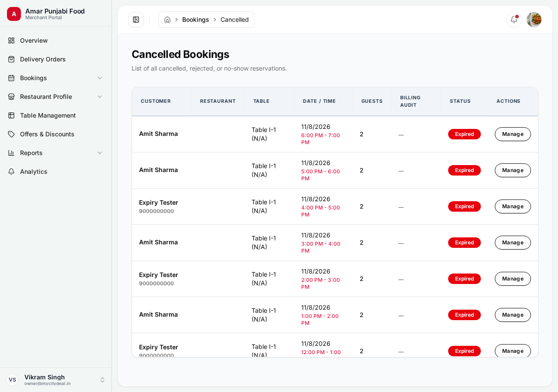Click the VS initials avatar
Image resolution: width=558 pixels, height=392 pixels.
tap(12, 380)
